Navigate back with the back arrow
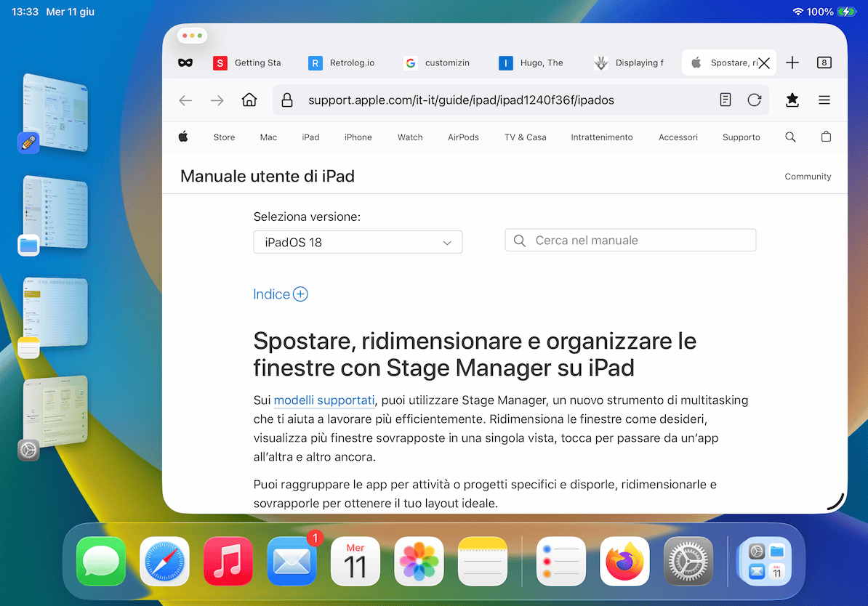Viewport: 868px width, 606px height. click(x=187, y=100)
